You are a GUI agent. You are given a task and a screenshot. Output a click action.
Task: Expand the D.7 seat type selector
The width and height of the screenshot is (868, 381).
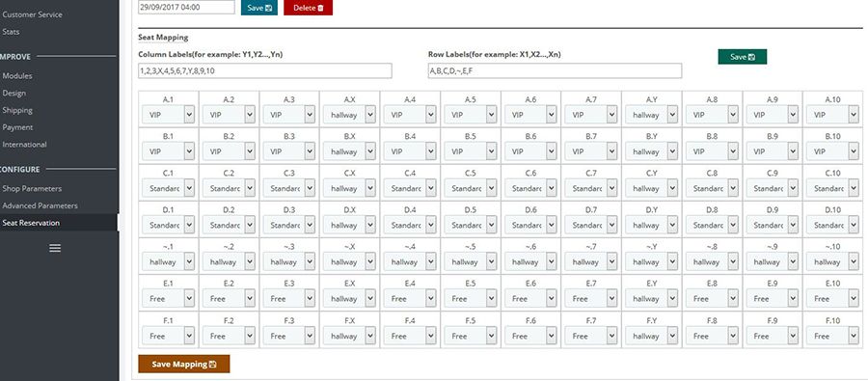(x=591, y=225)
